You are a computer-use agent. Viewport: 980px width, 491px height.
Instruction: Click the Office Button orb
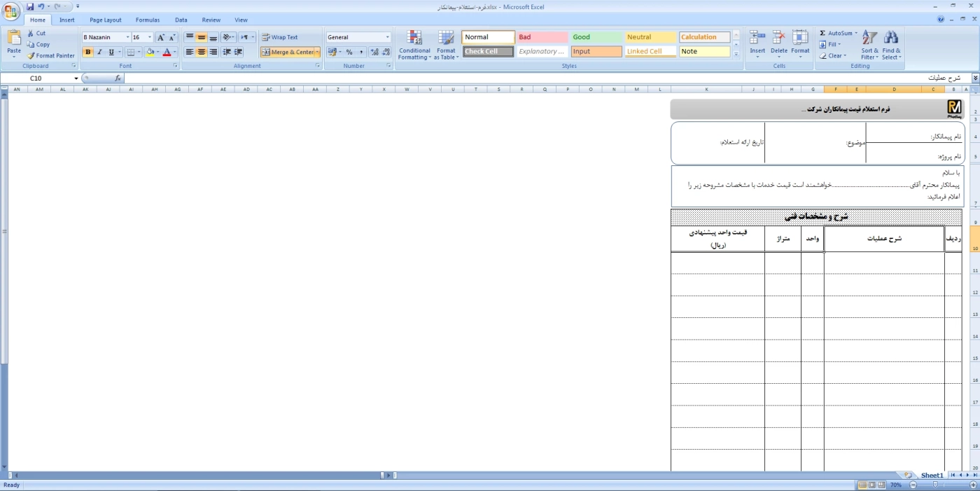pos(11,11)
